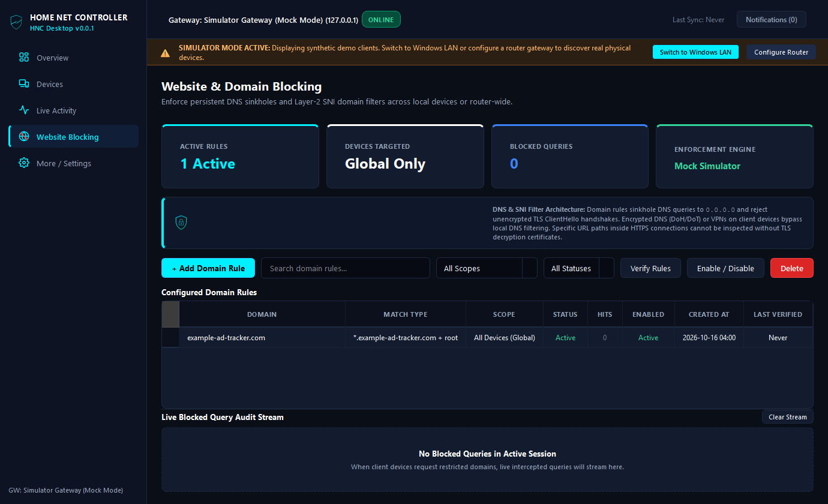Screen dimensions: 828x504
Task: Click the Enable / Disable button
Action: [725, 268]
